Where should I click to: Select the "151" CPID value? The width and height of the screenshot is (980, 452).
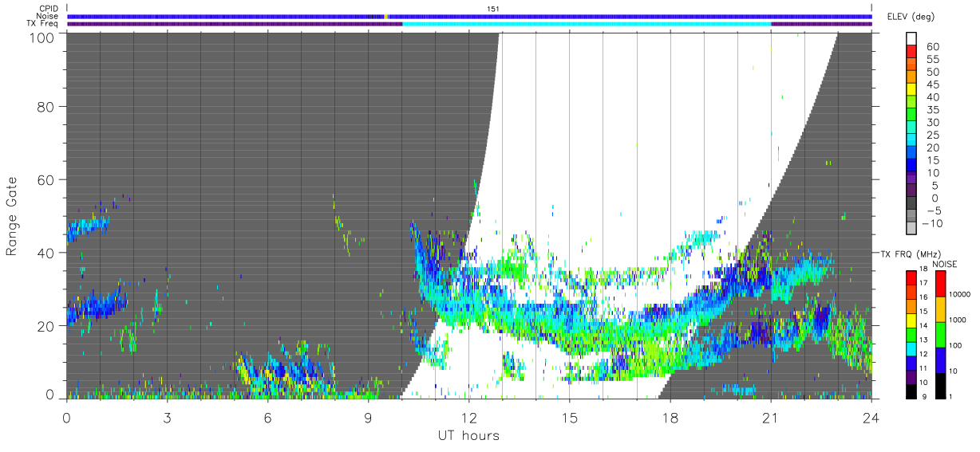(x=493, y=8)
